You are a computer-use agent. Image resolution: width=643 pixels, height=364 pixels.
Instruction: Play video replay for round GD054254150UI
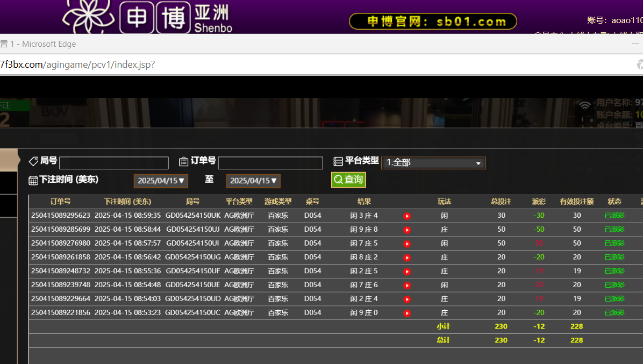(x=407, y=244)
